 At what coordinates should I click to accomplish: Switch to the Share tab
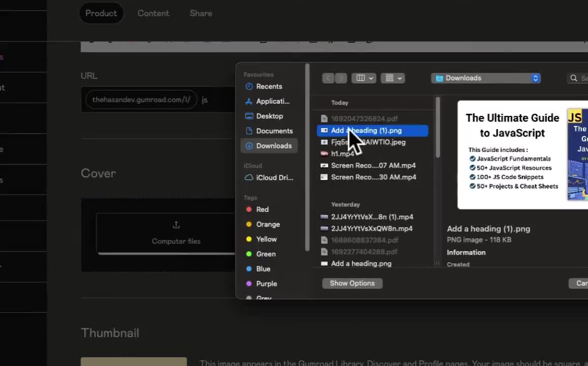[201, 13]
